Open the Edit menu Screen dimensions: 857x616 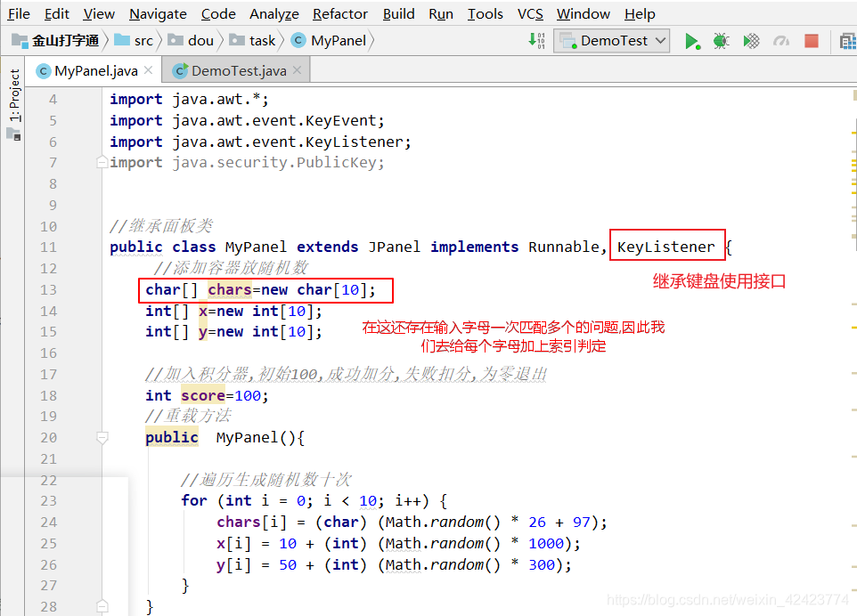pyautogui.click(x=56, y=13)
